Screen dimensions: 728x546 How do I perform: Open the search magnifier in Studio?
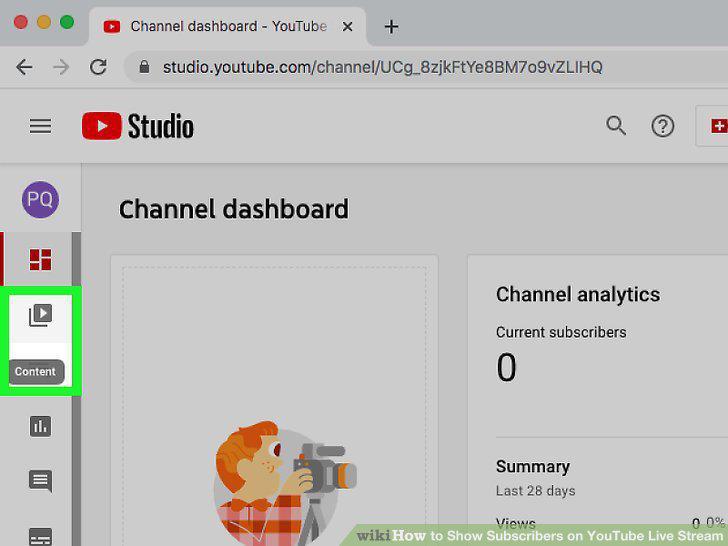click(616, 126)
